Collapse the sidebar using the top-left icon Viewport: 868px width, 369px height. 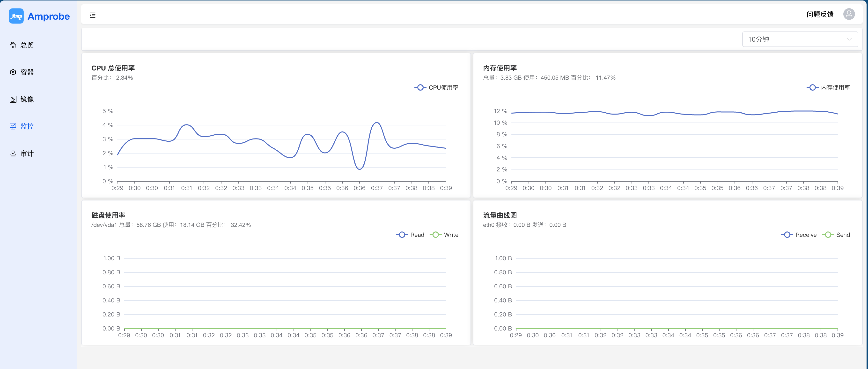click(92, 15)
